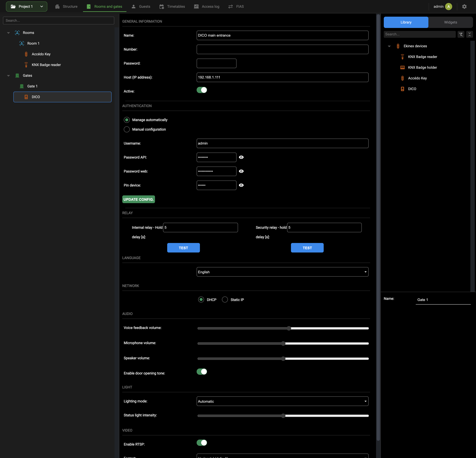The image size is (476, 458).
Task: Reveal the Pin device value
Action: 241,185
